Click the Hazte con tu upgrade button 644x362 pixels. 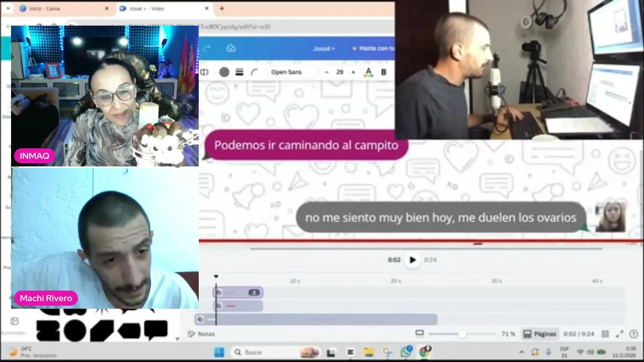pos(373,48)
